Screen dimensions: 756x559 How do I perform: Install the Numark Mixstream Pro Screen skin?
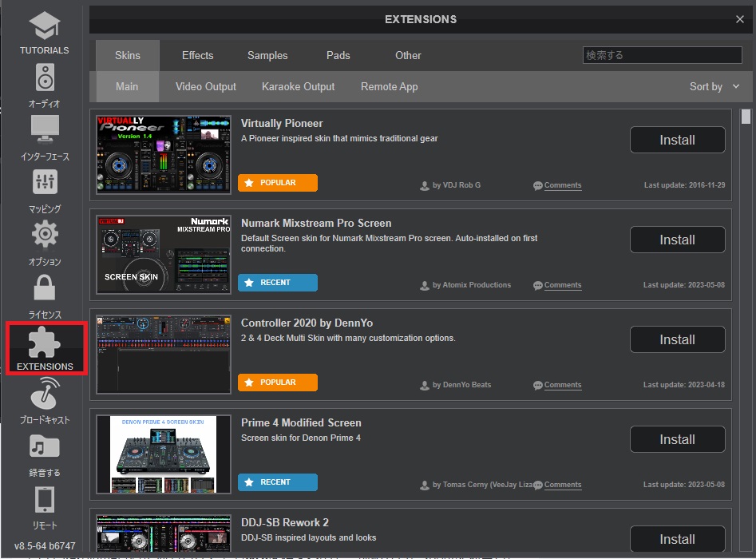tap(678, 240)
